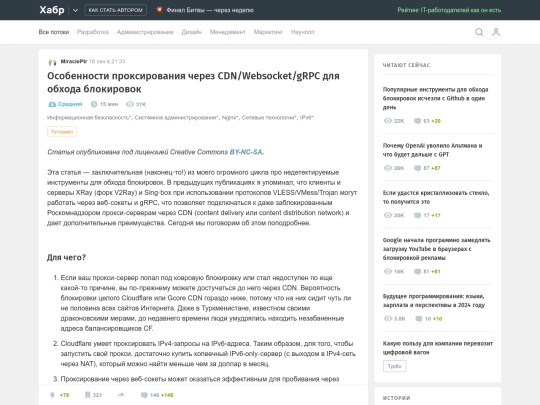Image resolution: width=540 pixels, height=405 pixels.
Task: Click the Туториал label badge
Action: pos(62,132)
